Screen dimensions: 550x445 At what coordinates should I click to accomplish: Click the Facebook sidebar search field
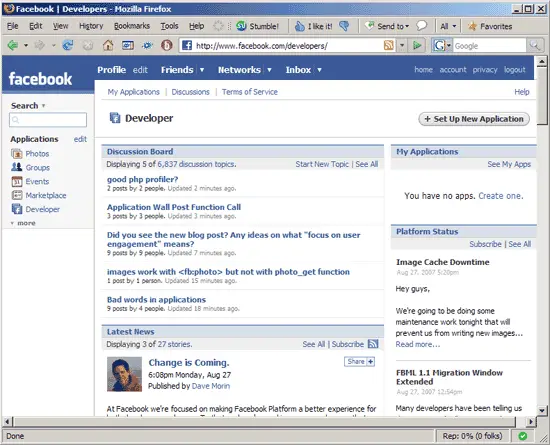pyautogui.click(x=48, y=120)
